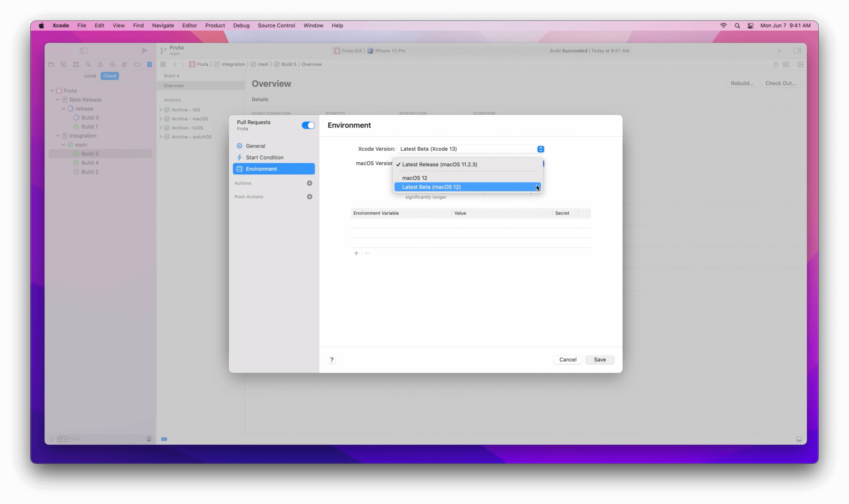
Task: Click the Cancel button in dialog
Action: tap(567, 359)
